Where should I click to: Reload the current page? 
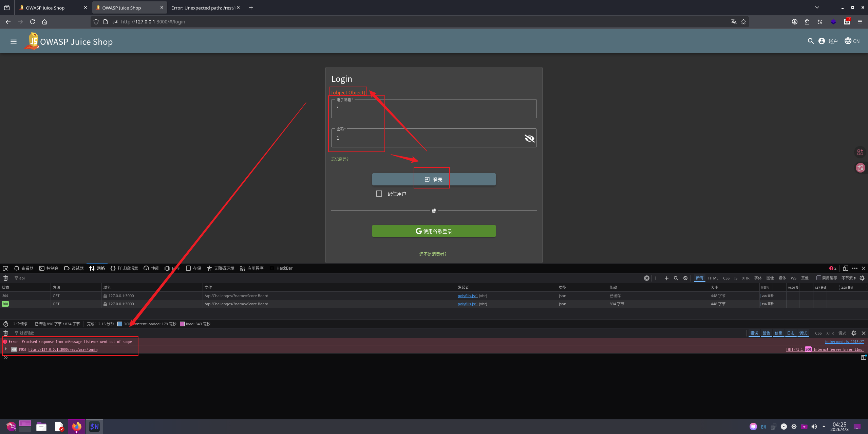[33, 22]
